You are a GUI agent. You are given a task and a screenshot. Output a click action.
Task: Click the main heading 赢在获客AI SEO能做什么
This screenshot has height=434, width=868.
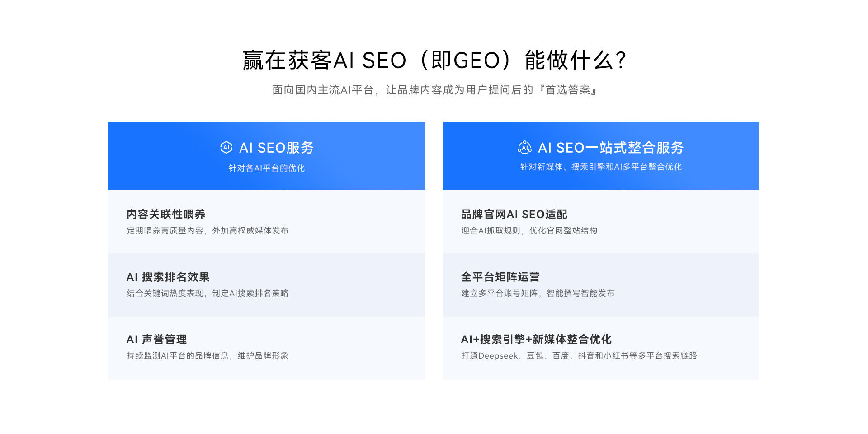click(x=434, y=60)
